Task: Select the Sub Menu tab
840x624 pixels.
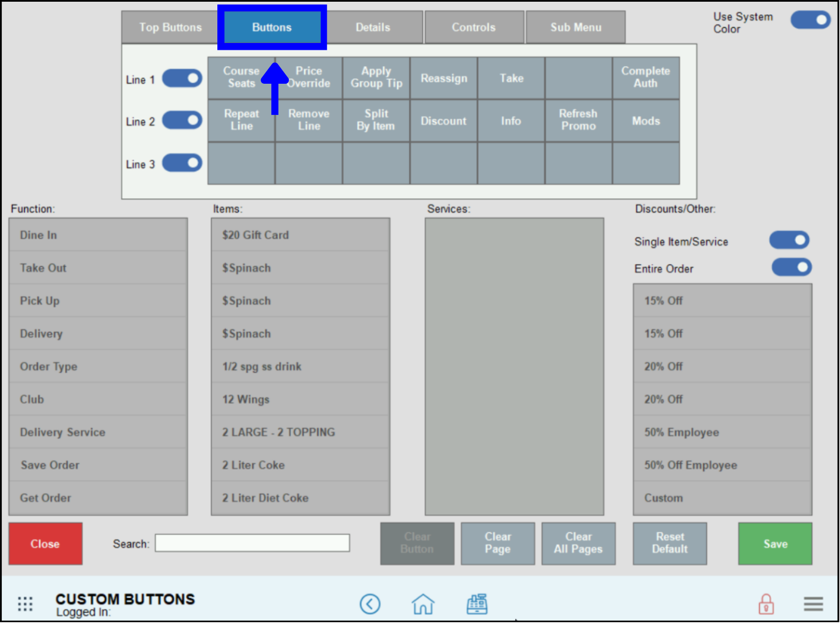Action: point(576,27)
